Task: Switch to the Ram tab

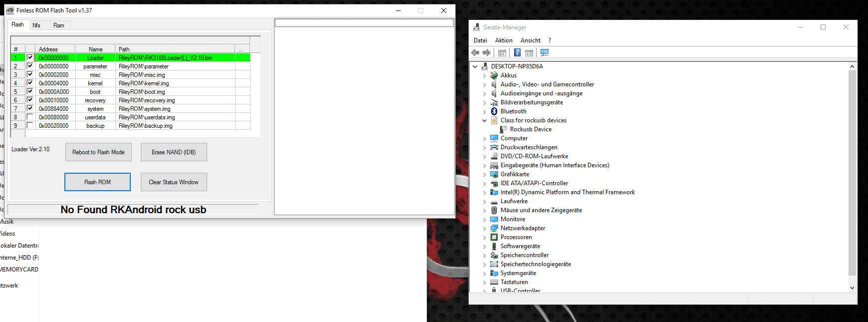Action: (x=59, y=25)
